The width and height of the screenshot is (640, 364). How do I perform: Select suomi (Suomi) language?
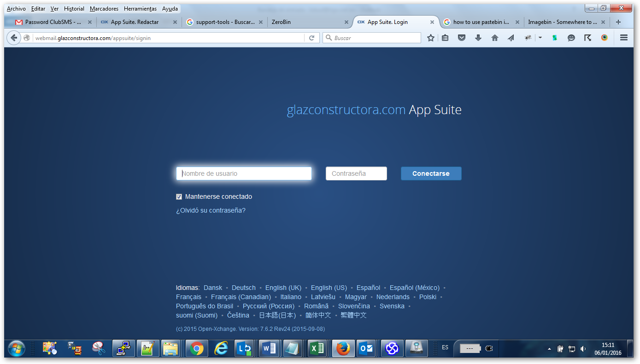coord(197,315)
